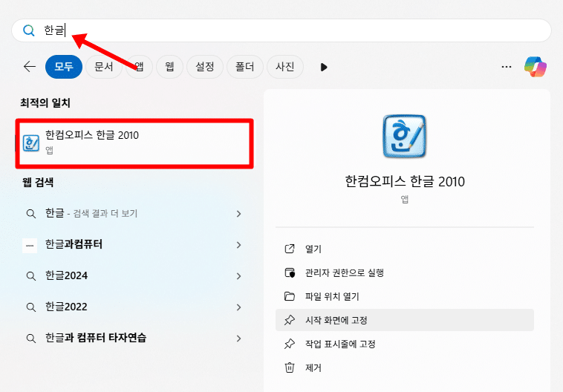Expand chevron next to 한글과컴퓨터

click(238, 245)
